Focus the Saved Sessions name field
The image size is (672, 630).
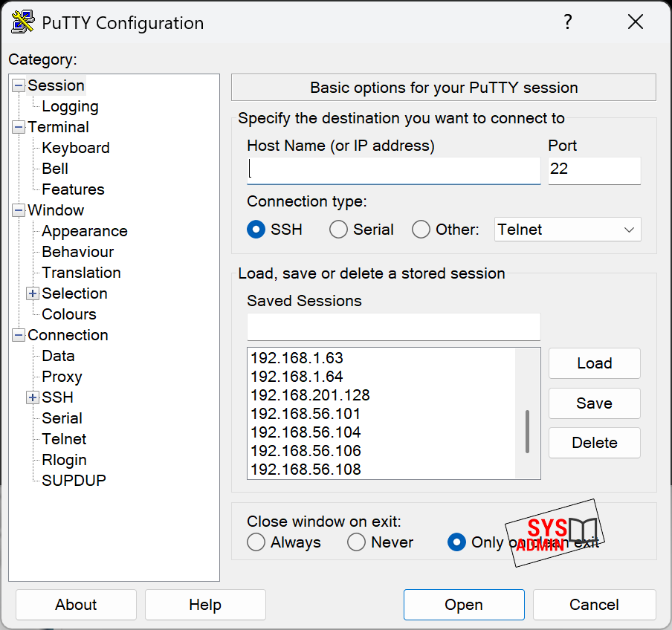coord(393,327)
